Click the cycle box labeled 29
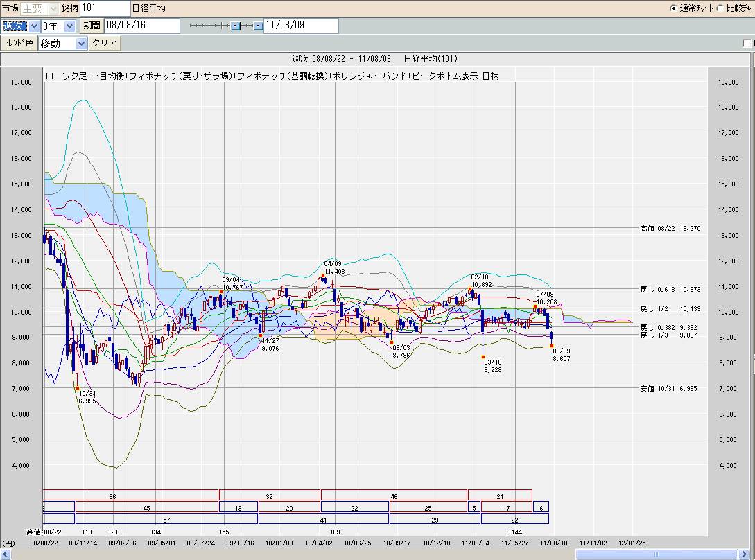 [435, 520]
